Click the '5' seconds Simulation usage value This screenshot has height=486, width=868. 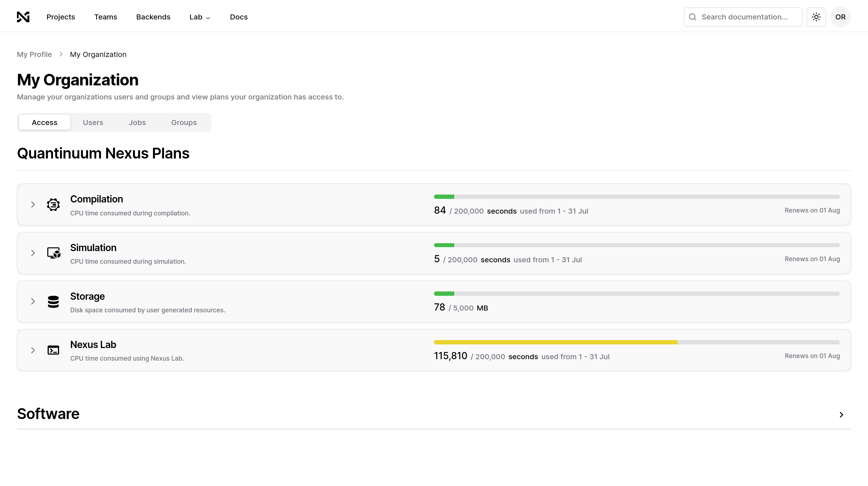(x=437, y=259)
